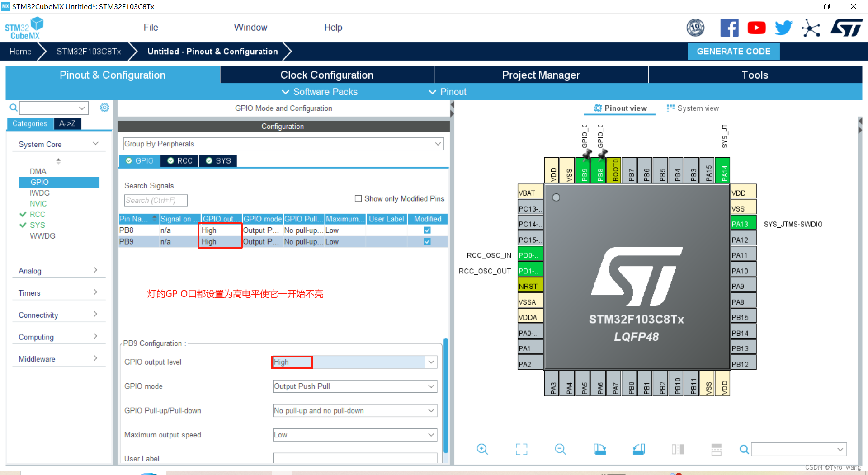
Task: Uncheck the Modified checkbox for PB8
Action: (427, 230)
